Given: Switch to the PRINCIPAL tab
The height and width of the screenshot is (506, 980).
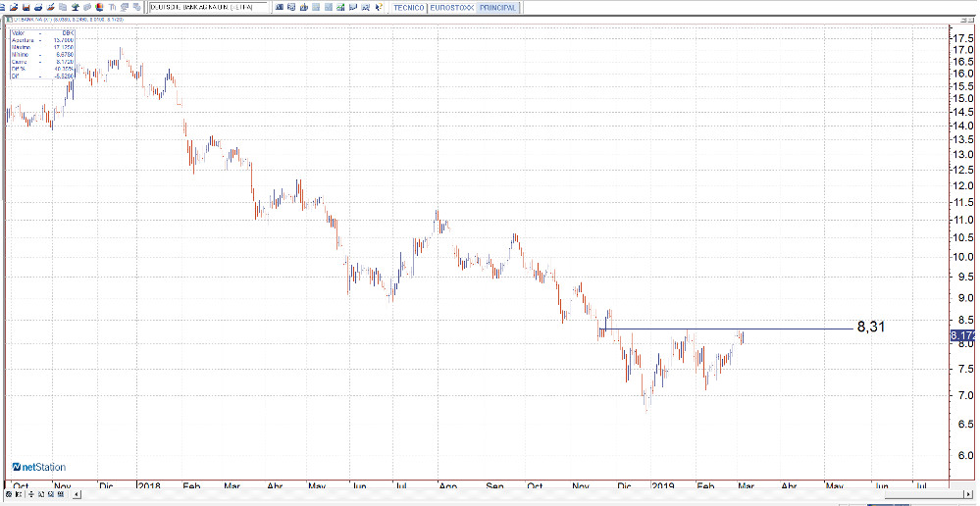Looking at the screenshot, I should (x=497, y=8).
